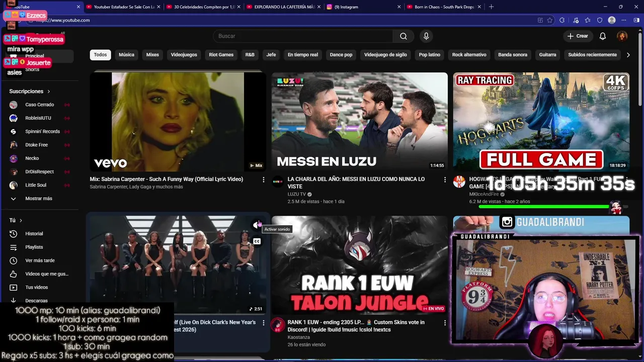Open browser shield tracking protection icon
644x362 pixels.
pos(600,20)
